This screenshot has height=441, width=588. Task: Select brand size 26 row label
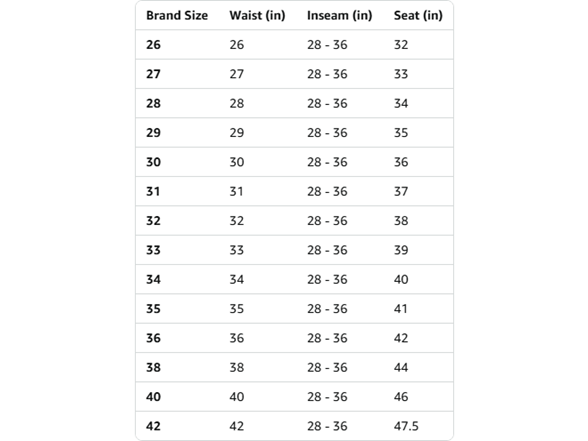point(153,45)
